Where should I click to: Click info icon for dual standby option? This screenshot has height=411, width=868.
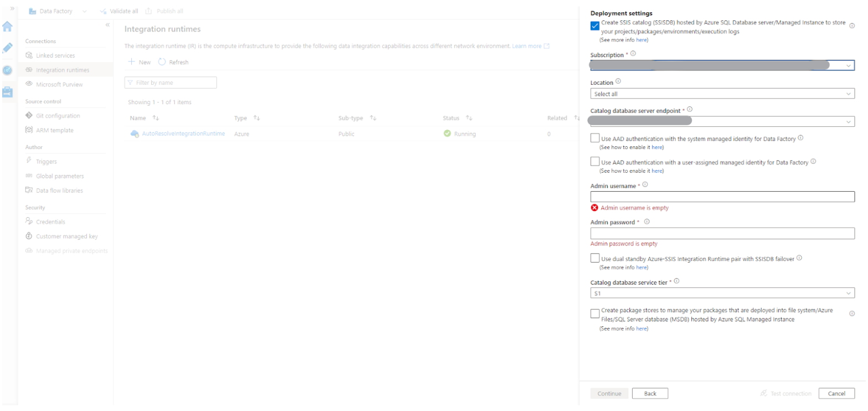pos(799,258)
